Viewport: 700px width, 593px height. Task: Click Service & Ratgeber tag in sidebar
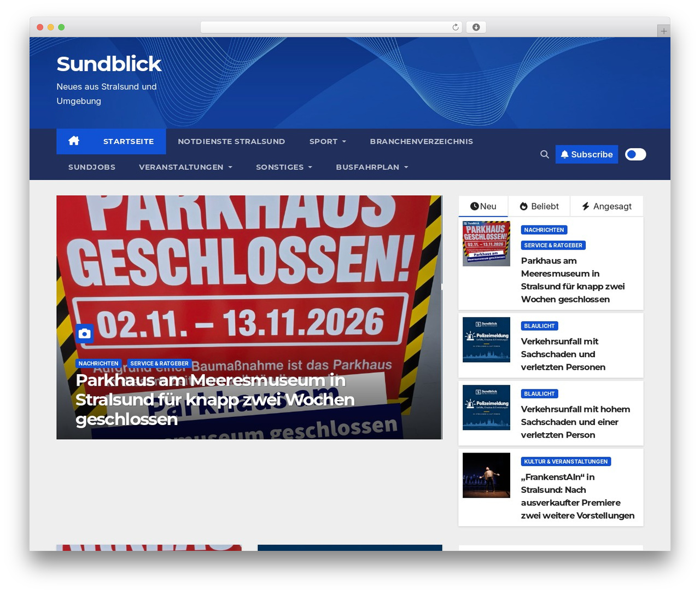pos(553,245)
